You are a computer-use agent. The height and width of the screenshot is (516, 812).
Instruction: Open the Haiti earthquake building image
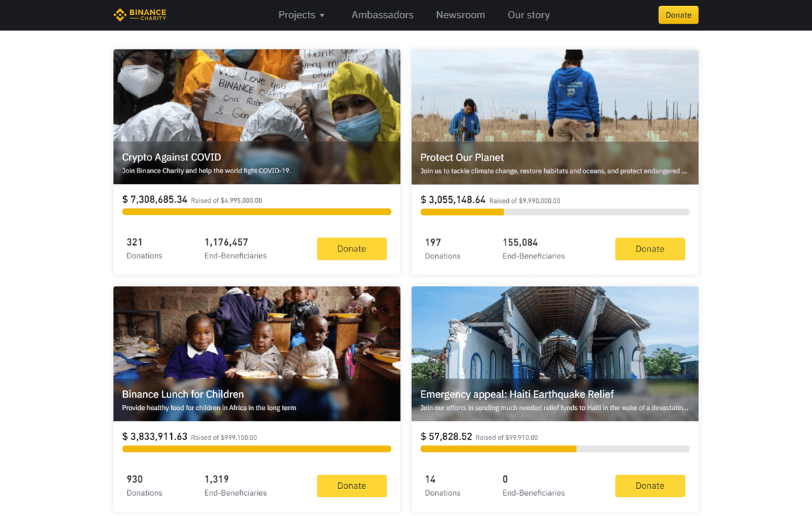coord(555,332)
